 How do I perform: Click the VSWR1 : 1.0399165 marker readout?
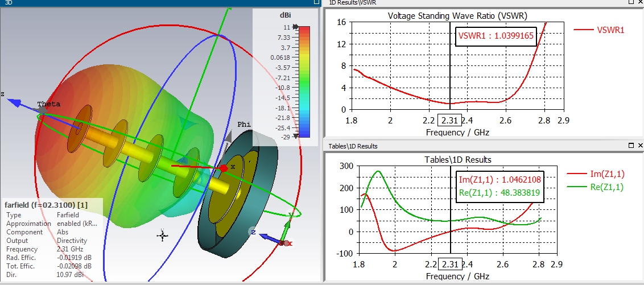[x=496, y=36]
